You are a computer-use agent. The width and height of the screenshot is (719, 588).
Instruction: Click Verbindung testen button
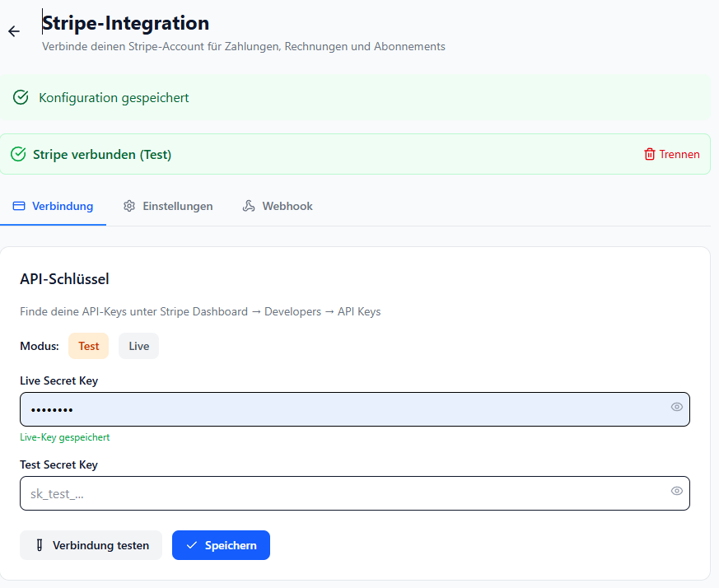coord(91,545)
